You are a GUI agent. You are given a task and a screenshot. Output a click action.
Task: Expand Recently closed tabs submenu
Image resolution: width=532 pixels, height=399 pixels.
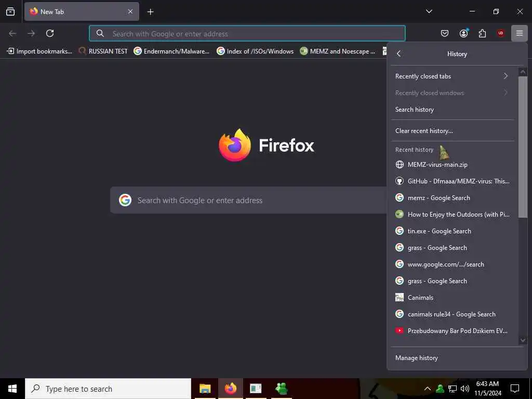point(453,76)
